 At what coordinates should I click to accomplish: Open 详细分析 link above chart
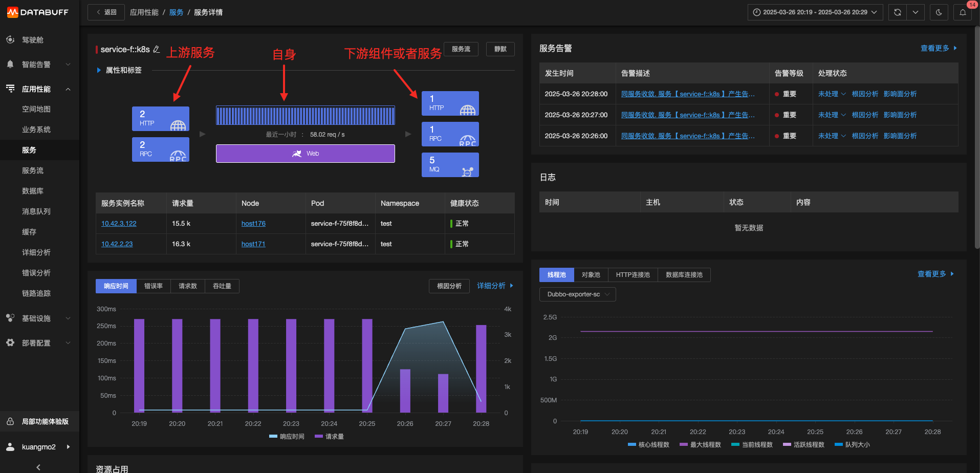(495, 286)
